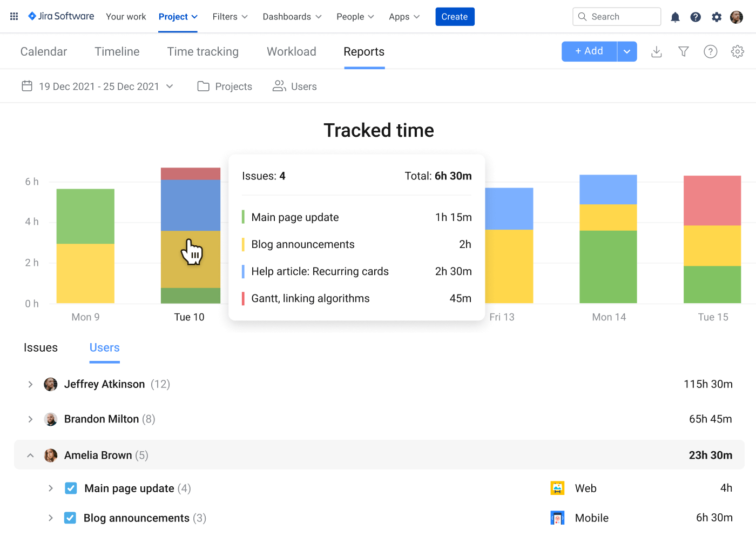The height and width of the screenshot is (536, 756).
Task: Collapse the Amelia Brown row
Action: pyautogui.click(x=30, y=455)
